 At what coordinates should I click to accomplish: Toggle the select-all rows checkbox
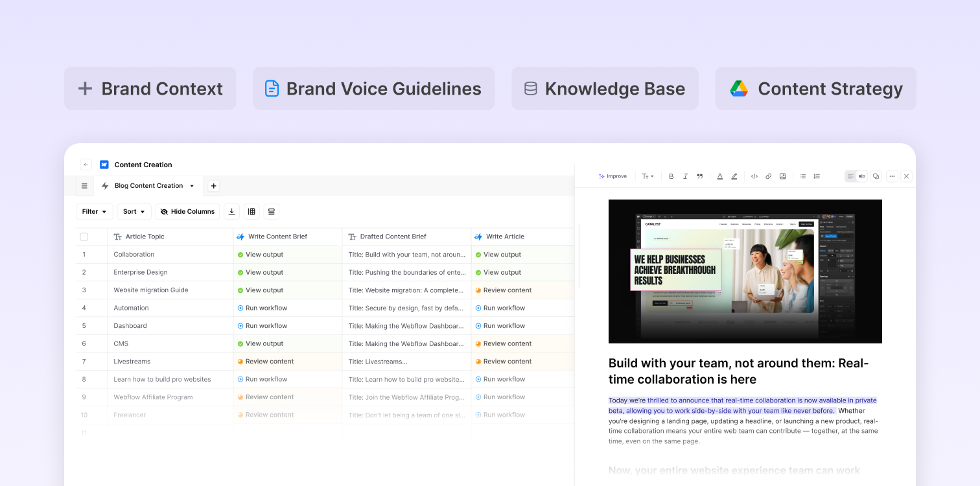84,237
